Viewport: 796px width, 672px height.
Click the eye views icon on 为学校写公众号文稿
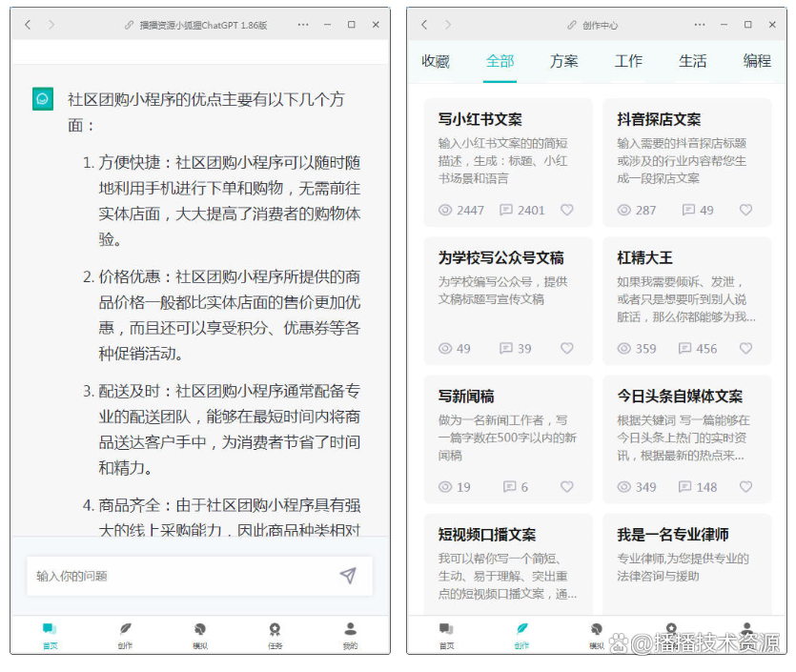(x=444, y=349)
